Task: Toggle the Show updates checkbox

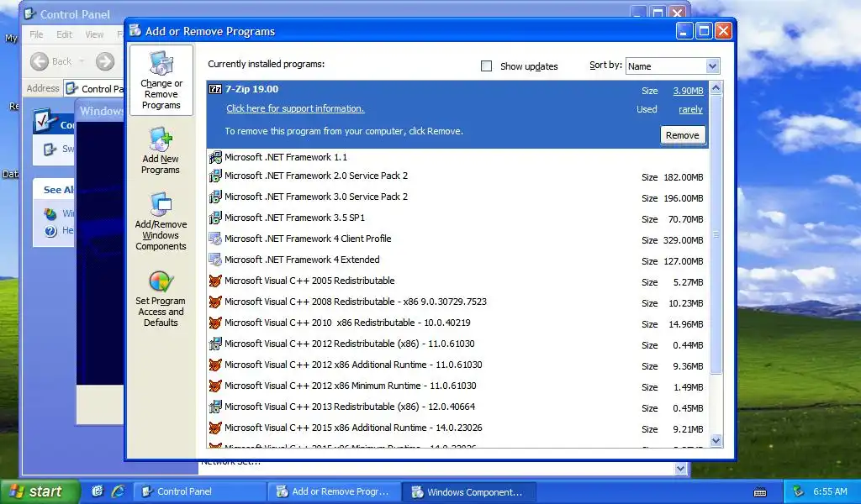Action: 486,66
